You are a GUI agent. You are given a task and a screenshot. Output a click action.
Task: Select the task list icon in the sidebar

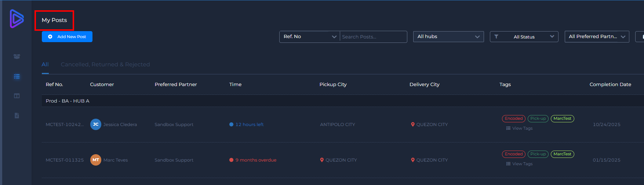(17, 77)
